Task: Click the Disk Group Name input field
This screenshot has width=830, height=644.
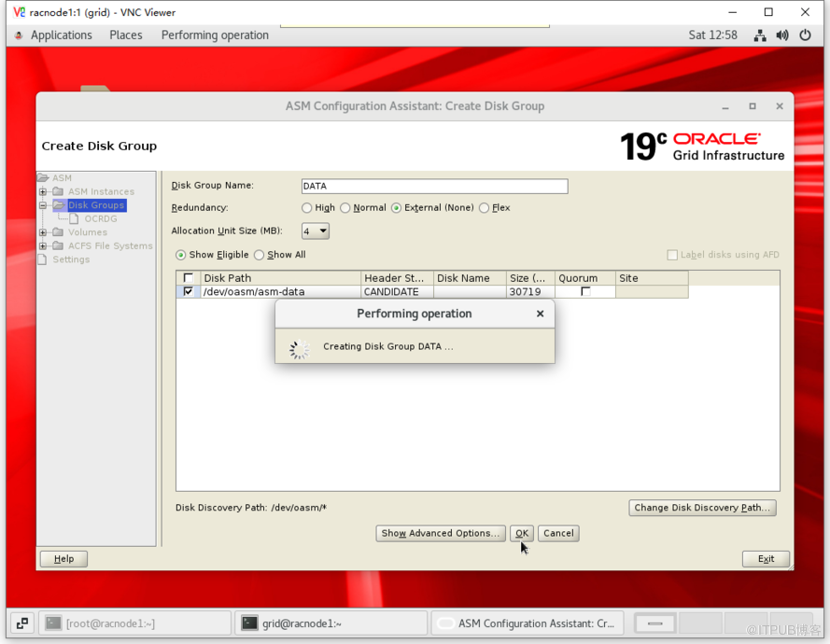Action: point(434,186)
